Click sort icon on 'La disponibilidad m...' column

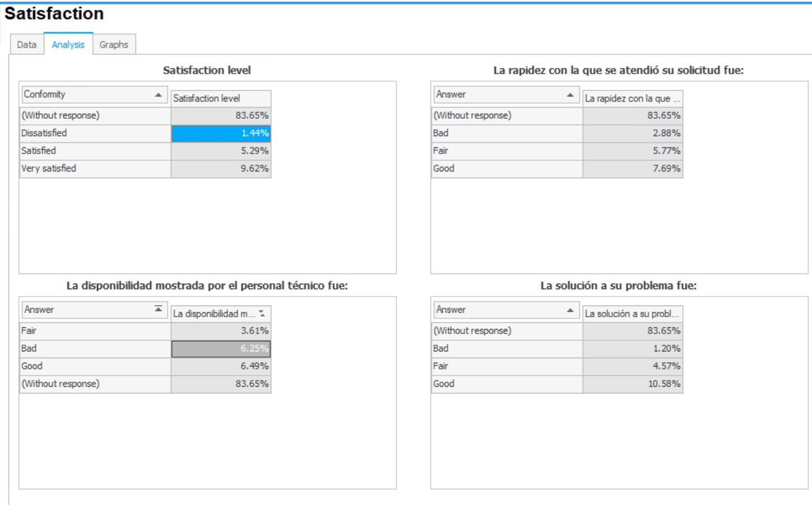click(x=262, y=314)
